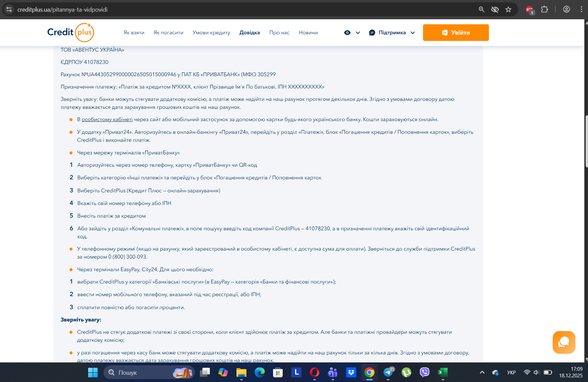Open Telegram from the taskbar
This screenshot has height=382, width=588.
(388, 373)
